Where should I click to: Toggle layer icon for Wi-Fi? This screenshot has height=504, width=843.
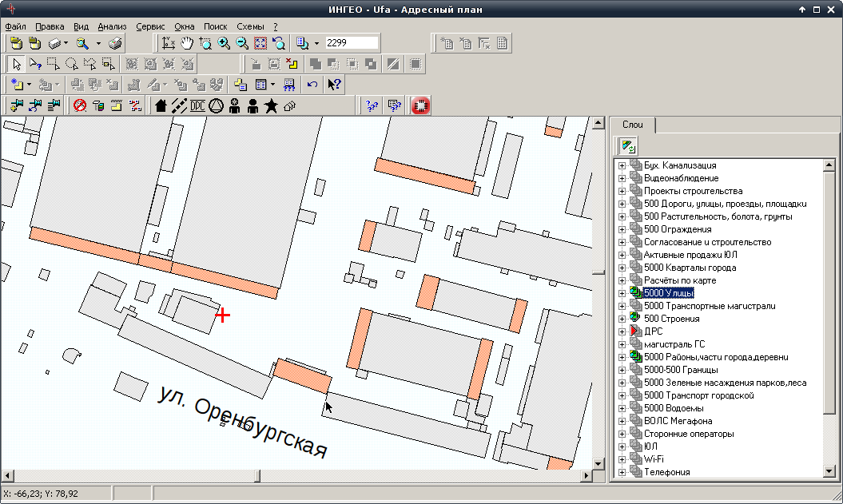point(636,459)
